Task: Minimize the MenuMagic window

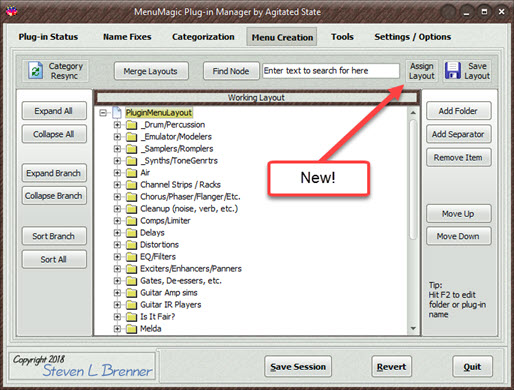Action: pos(466,12)
